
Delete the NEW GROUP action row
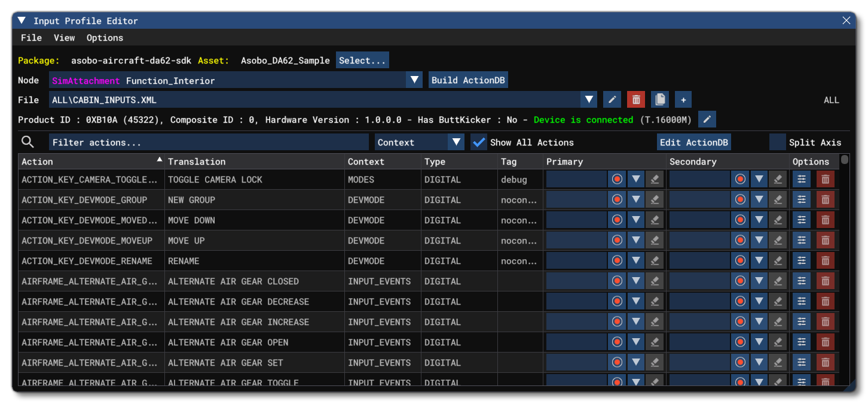[826, 200]
